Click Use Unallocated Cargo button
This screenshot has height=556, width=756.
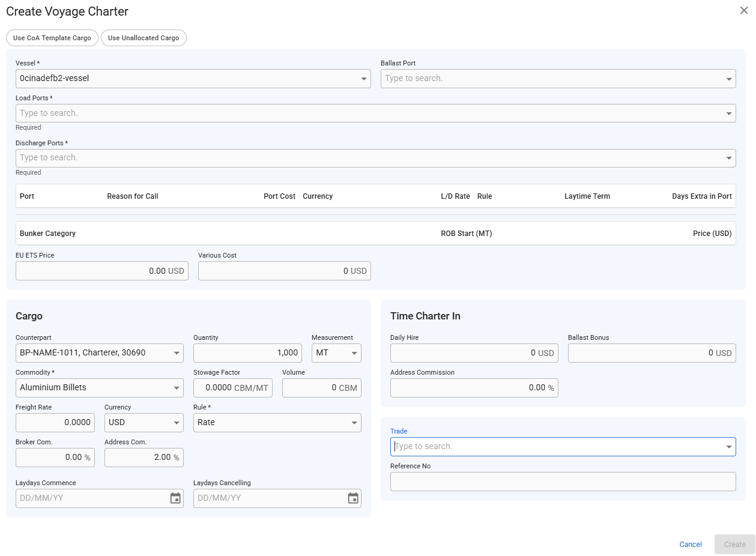144,38
